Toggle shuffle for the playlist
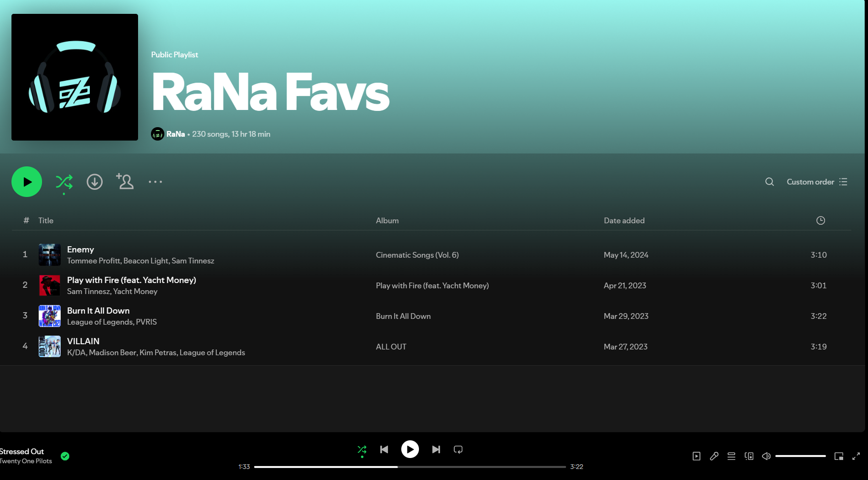 click(x=64, y=182)
